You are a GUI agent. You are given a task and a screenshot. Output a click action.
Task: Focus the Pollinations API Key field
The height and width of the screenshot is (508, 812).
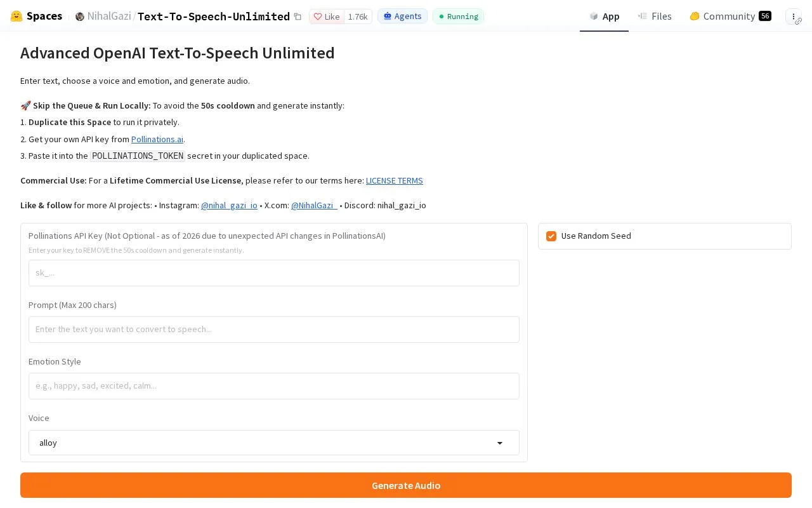tap(274, 273)
